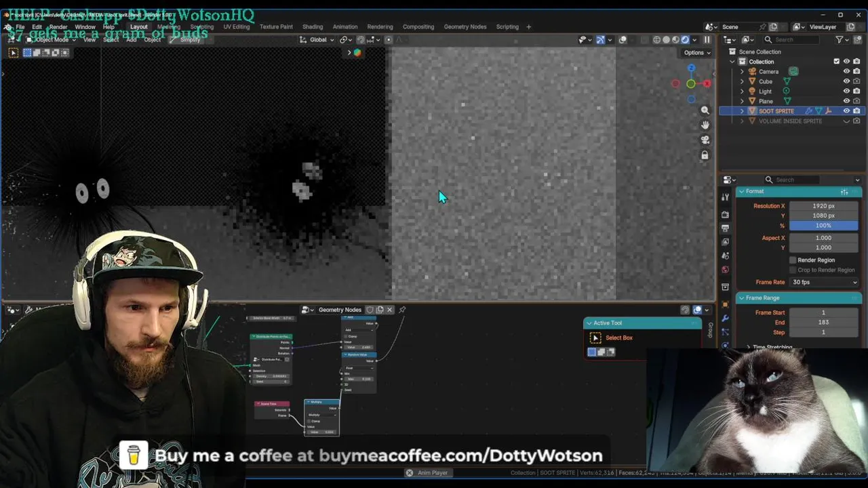
Task: Toggle the viewport gizmo display
Action: click(601, 39)
